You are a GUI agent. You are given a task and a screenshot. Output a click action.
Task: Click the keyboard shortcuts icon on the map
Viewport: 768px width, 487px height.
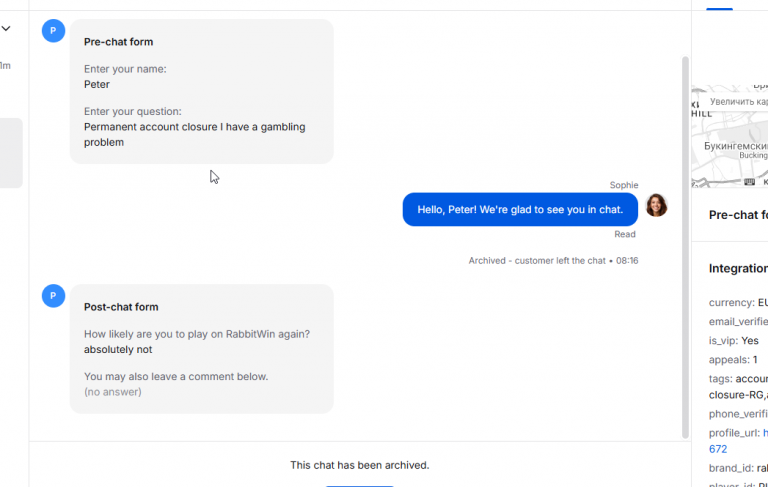(x=749, y=182)
